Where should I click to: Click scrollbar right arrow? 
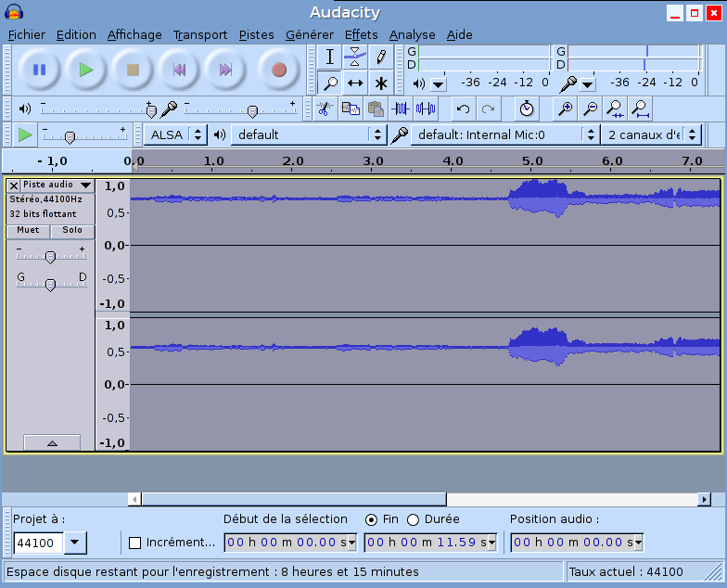point(705,499)
